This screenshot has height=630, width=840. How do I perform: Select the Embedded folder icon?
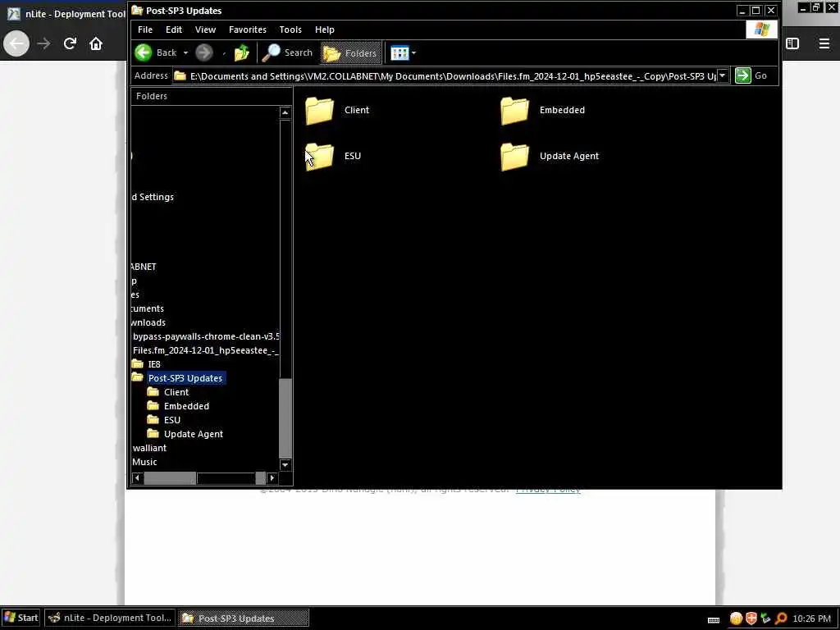(514, 111)
